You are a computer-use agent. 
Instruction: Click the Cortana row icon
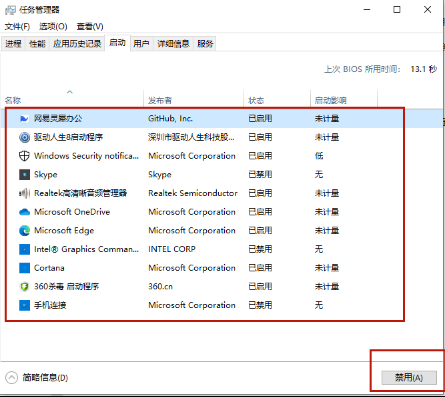[24, 268]
